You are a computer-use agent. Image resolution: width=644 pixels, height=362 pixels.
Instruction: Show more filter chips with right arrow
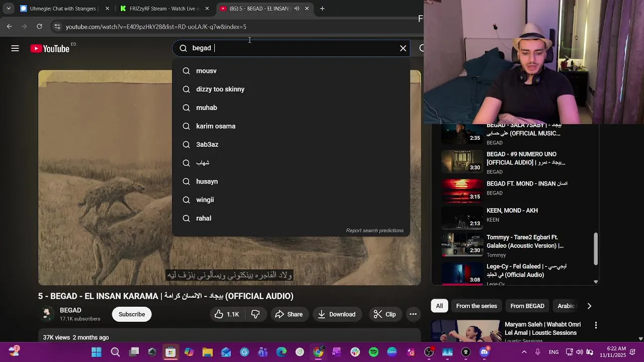point(589,306)
